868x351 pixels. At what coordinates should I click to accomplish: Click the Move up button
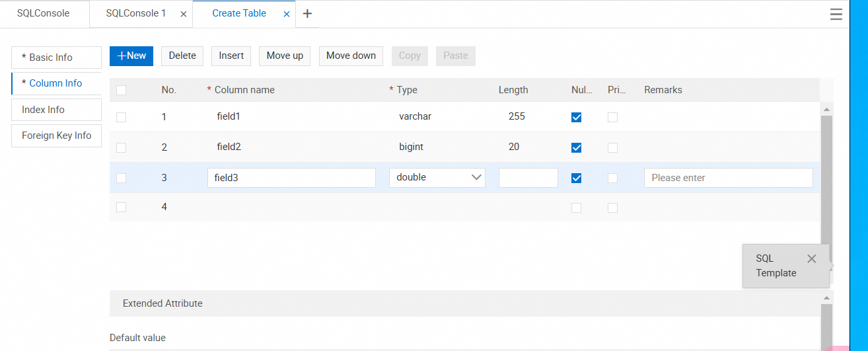coord(285,56)
